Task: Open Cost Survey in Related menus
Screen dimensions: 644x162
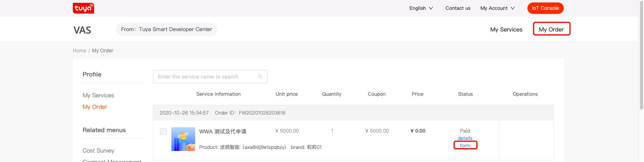Action: tap(98, 151)
